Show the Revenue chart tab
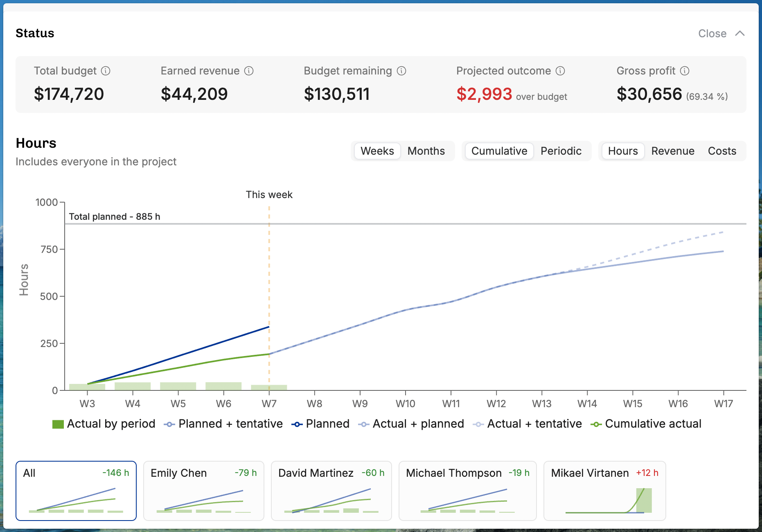Viewport: 762px width, 532px height. pyautogui.click(x=673, y=151)
